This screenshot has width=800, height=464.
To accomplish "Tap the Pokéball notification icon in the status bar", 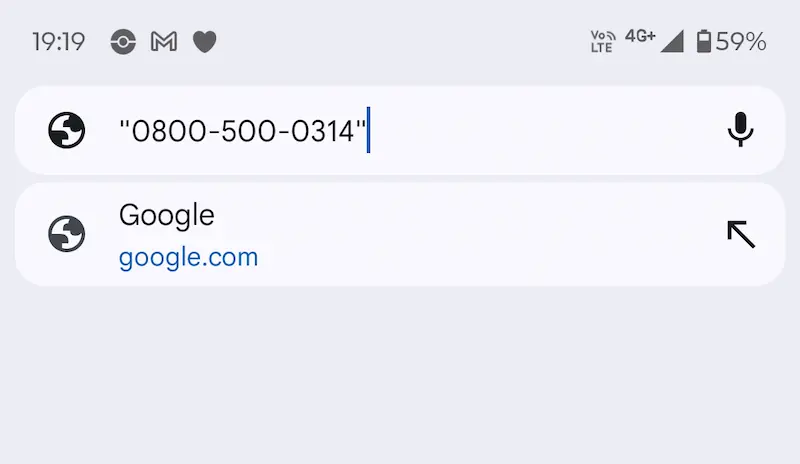I will pyautogui.click(x=123, y=42).
